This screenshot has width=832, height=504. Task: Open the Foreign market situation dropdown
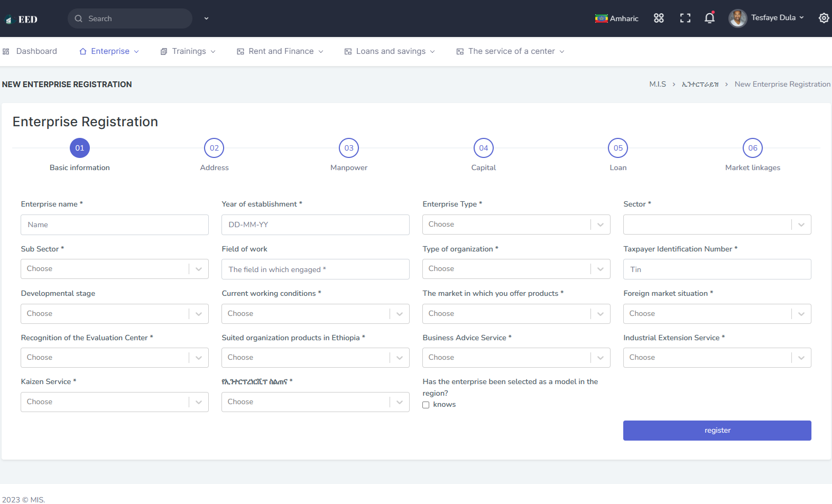pos(717,314)
